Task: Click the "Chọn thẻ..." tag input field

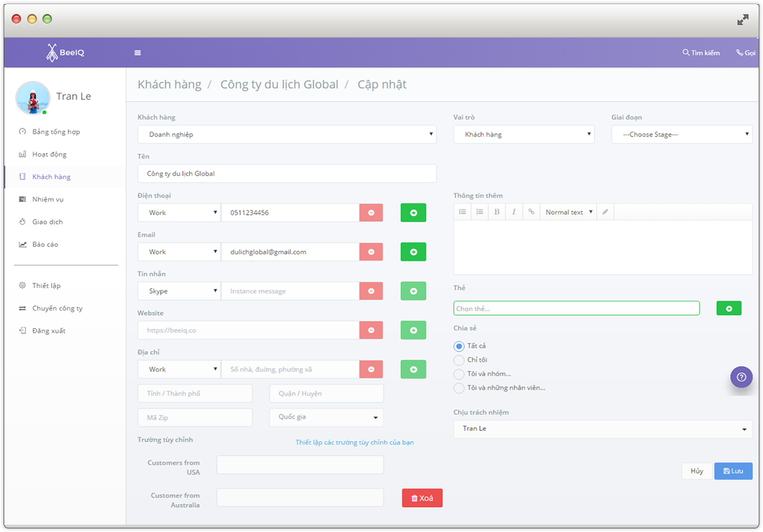Action: pyautogui.click(x=576, y=309)
